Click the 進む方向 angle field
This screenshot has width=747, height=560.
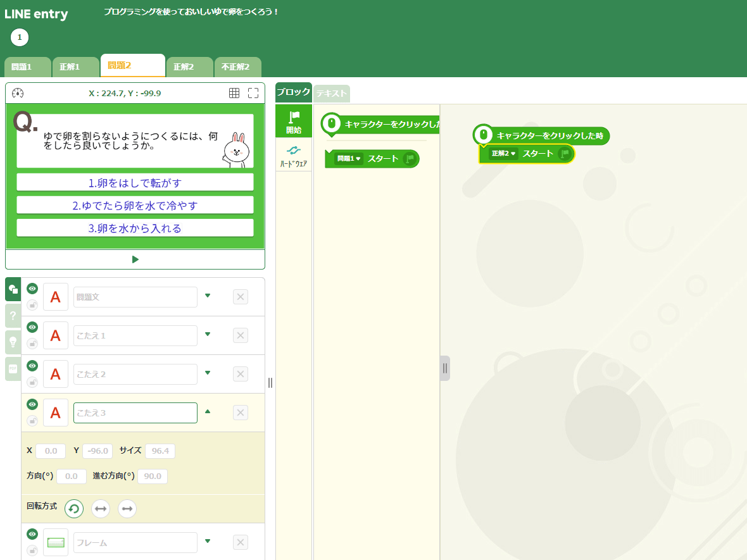click(x=153, y=476)
